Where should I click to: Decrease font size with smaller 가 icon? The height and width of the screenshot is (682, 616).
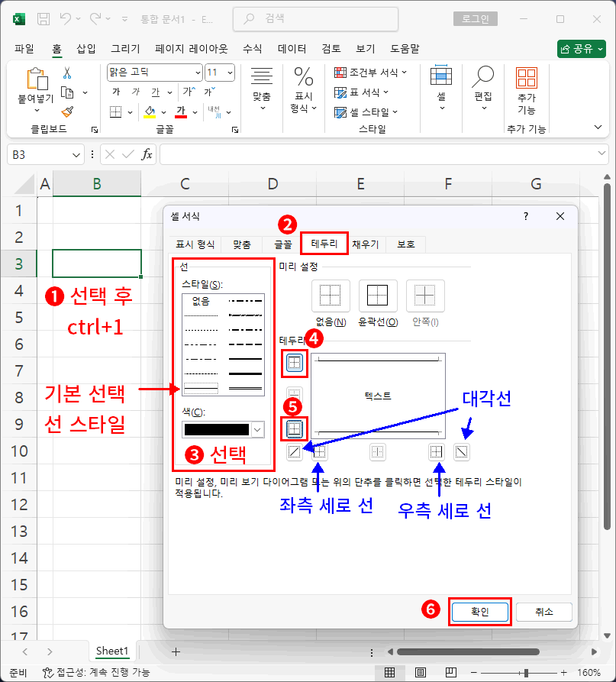click(210, 92)
